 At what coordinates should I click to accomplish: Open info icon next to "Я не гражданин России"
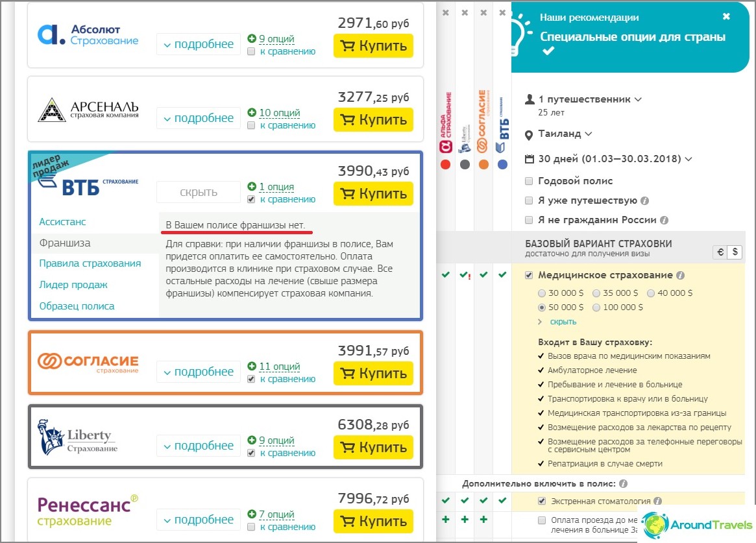coord(664,220)
